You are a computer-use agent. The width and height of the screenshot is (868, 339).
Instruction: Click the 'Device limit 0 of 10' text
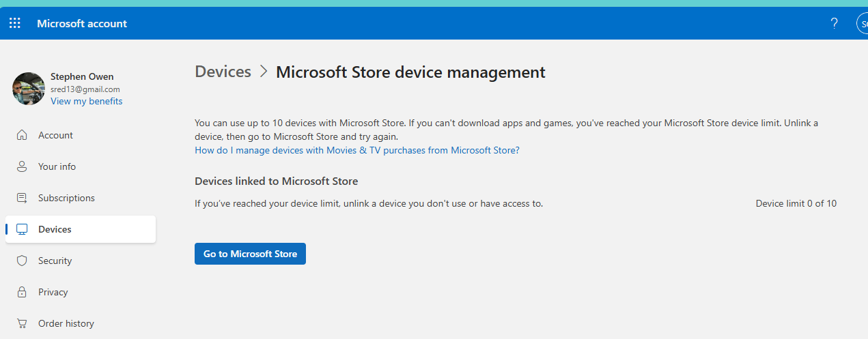796,203
